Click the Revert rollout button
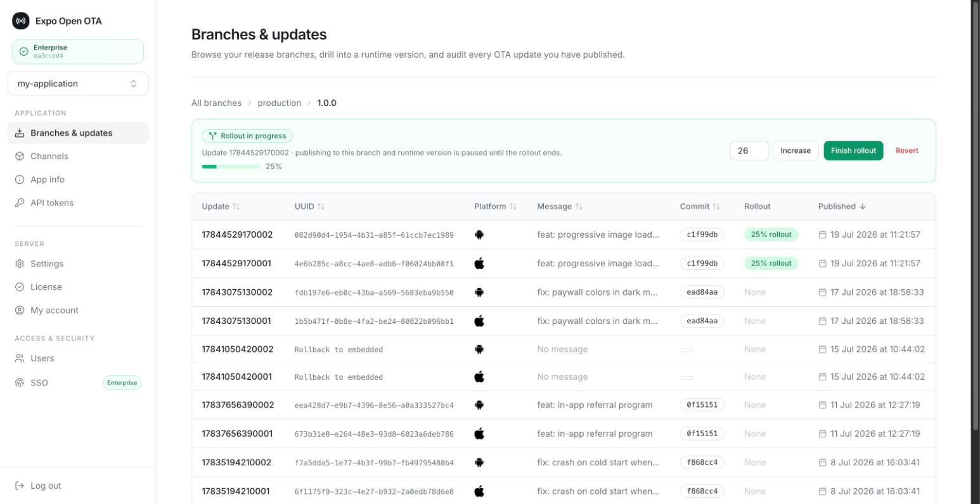The image size is (980, 504). click(906, 151)
